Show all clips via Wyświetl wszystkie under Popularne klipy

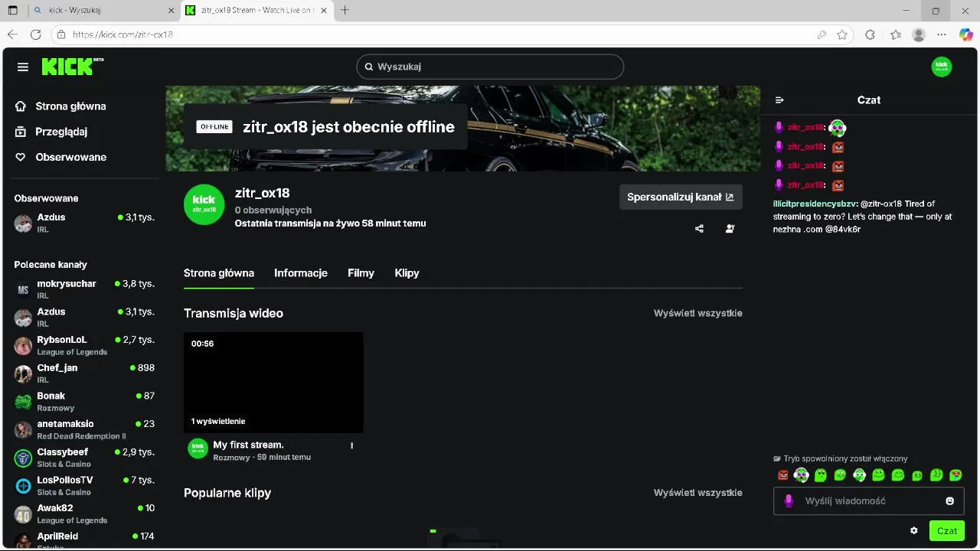pyautogui.click(x=697, y=493)
